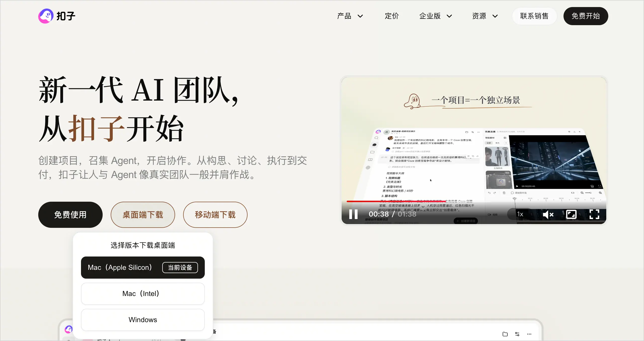Viewport: 644px width, 341px height.
Task: Click the sliders settings icon in the bottom preview
Action: [x=517, y=334]
